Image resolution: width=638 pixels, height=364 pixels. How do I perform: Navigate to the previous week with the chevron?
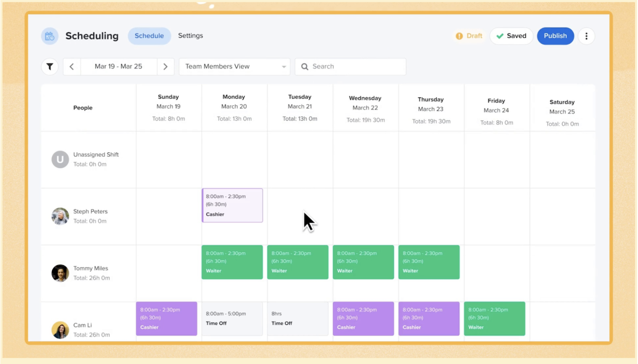[72, 66]
